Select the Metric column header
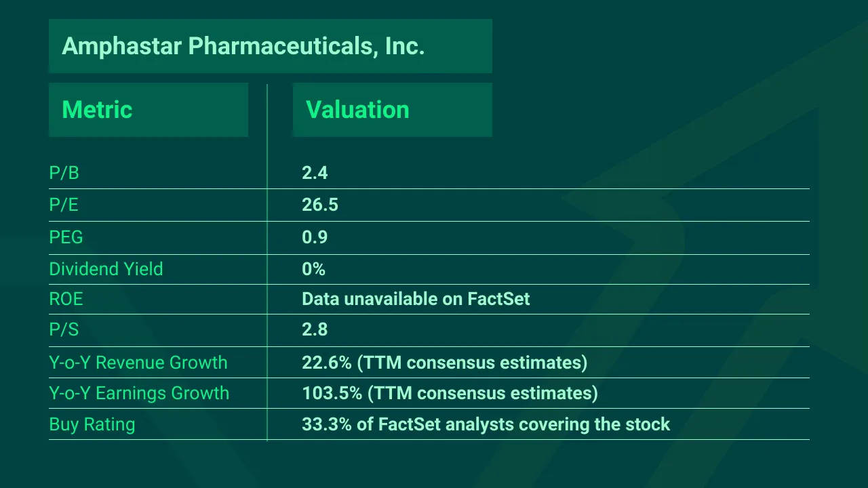The height and width of the screenshot is (488, 868). coord(97,110)
